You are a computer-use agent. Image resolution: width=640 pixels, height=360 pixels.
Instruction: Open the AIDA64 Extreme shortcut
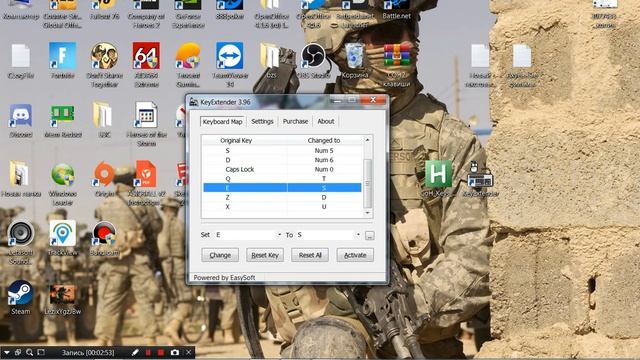(146, 56)
